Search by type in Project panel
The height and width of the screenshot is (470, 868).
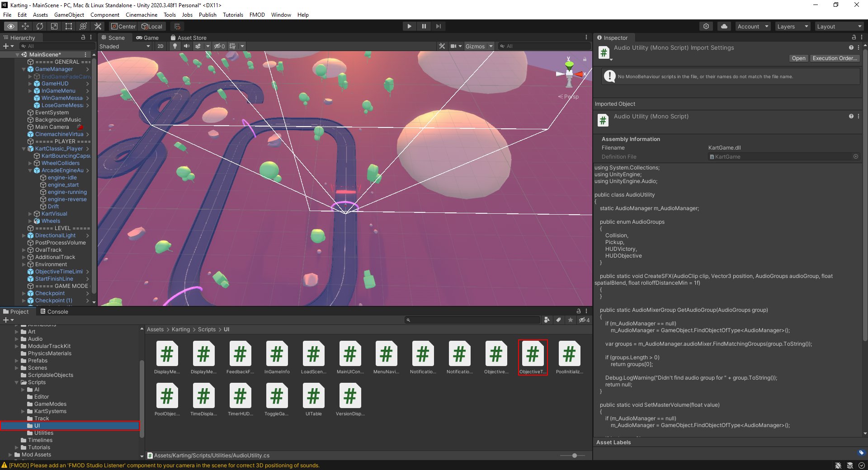point(547,320)
